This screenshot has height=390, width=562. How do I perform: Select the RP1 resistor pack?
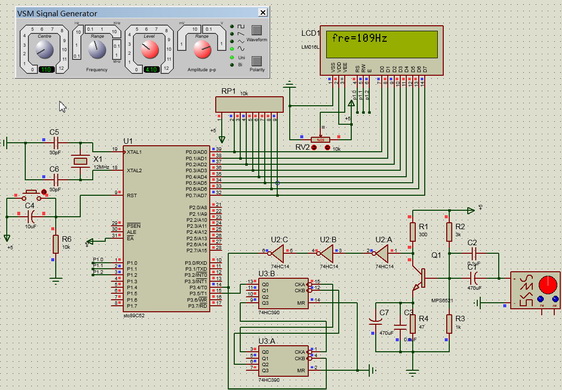click(249, 104)
